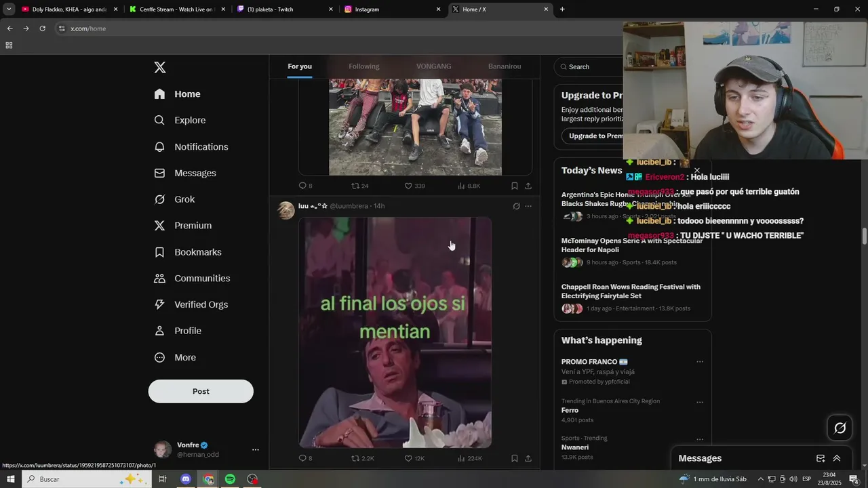This screenshot has width=868, height=488.
Task: Compose new message in Messages drawer
Action: (821, 458)
